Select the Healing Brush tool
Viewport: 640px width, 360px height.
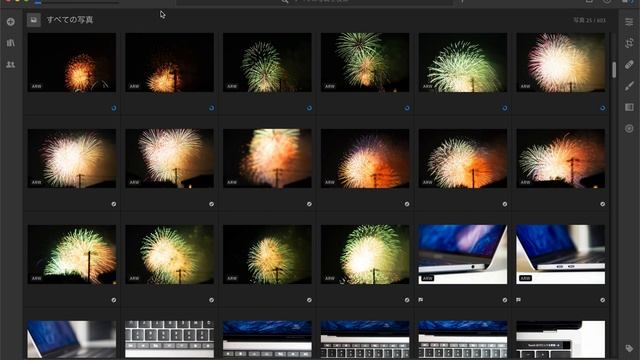pyautogui.click(x=629, y=64)
